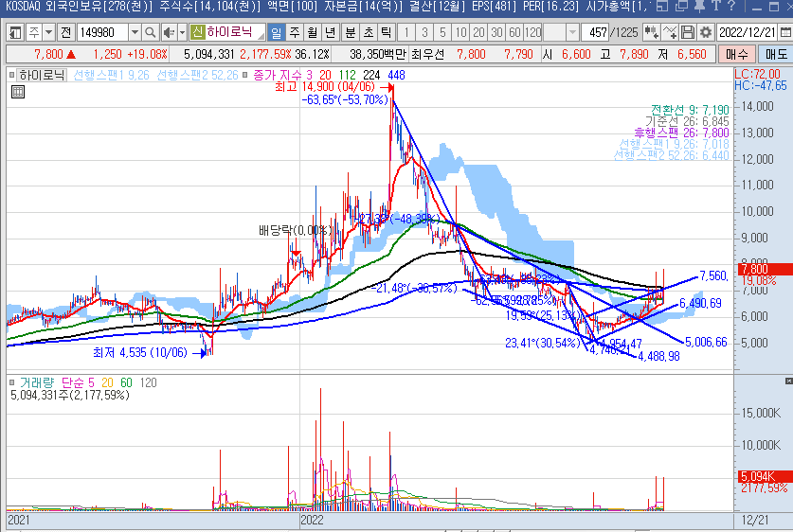Click the 전 button next to code field
The width and height of the screenshot is (793, 532).
click(x=65, y=33)
